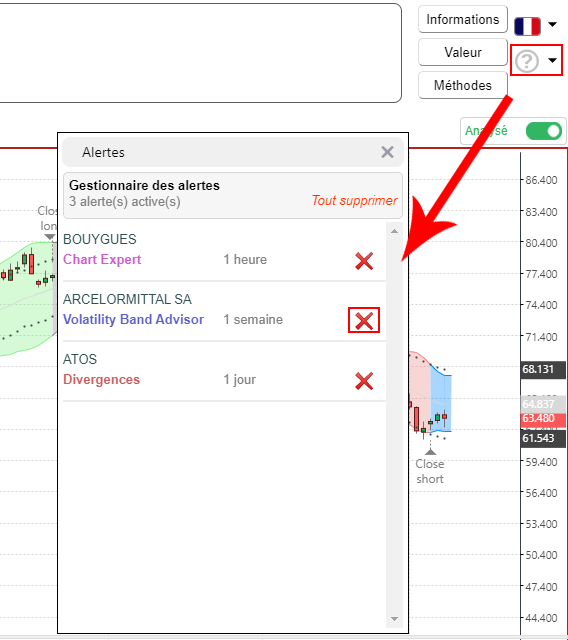
Task: Click the alerts list scroll-down arrow
Action: [394, 619]
